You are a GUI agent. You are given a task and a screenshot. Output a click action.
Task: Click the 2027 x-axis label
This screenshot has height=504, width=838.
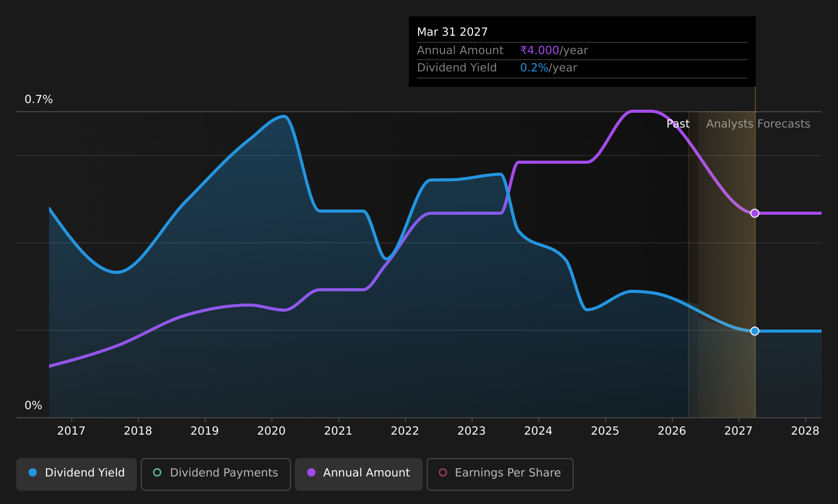click(x=738, y=431)
